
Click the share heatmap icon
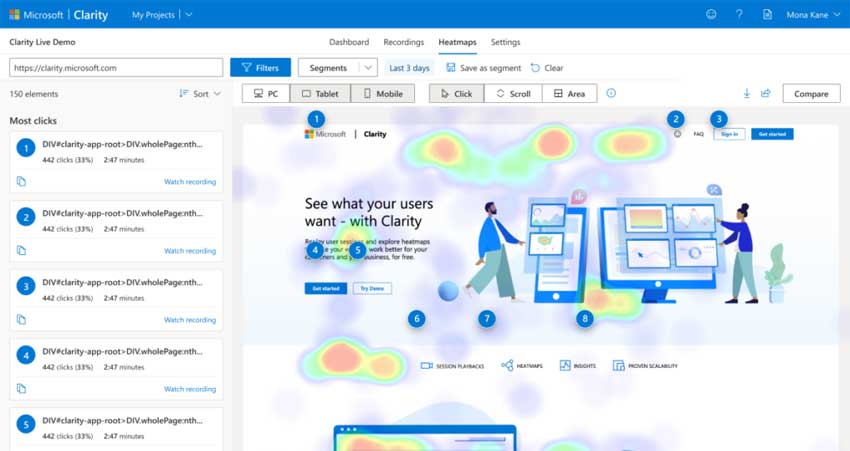click(765, 93)
